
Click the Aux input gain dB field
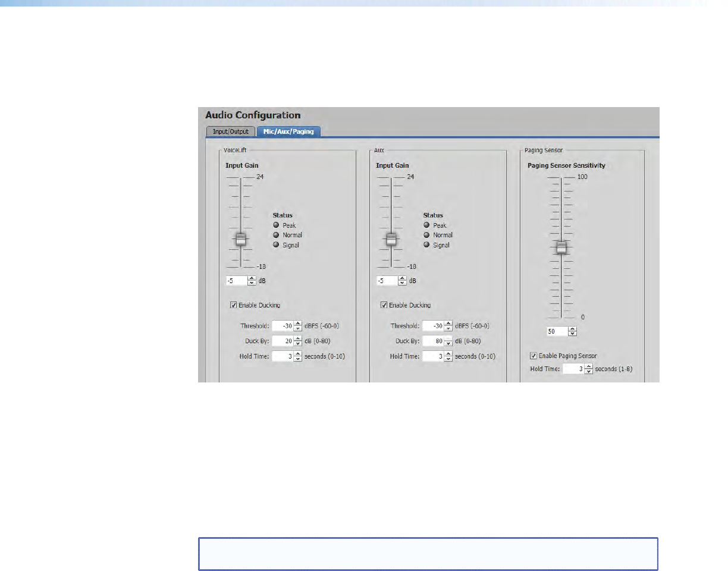[387, 281]
